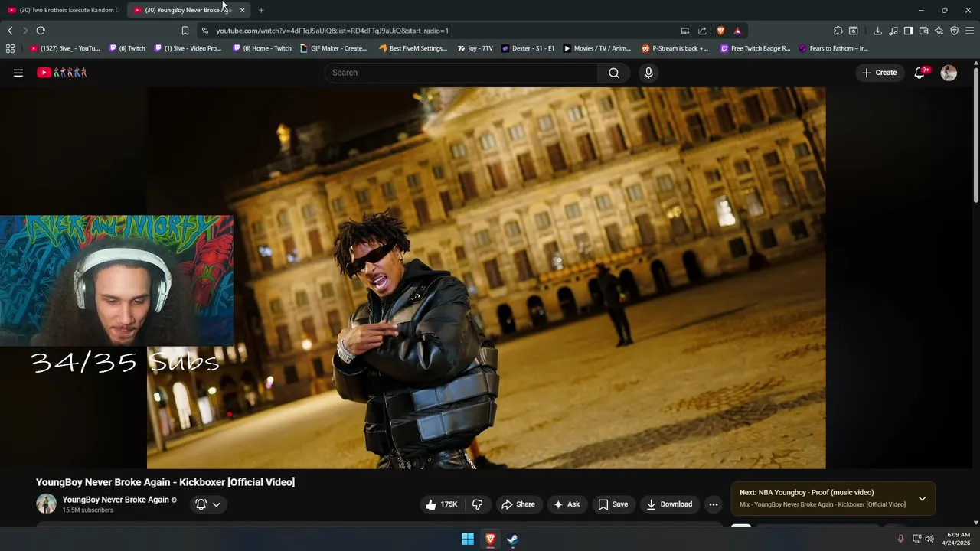The width and height of the screenshot is (980, 551).
Task: Open the GIF Maker bookmark
Action: [x=334, y=48]
